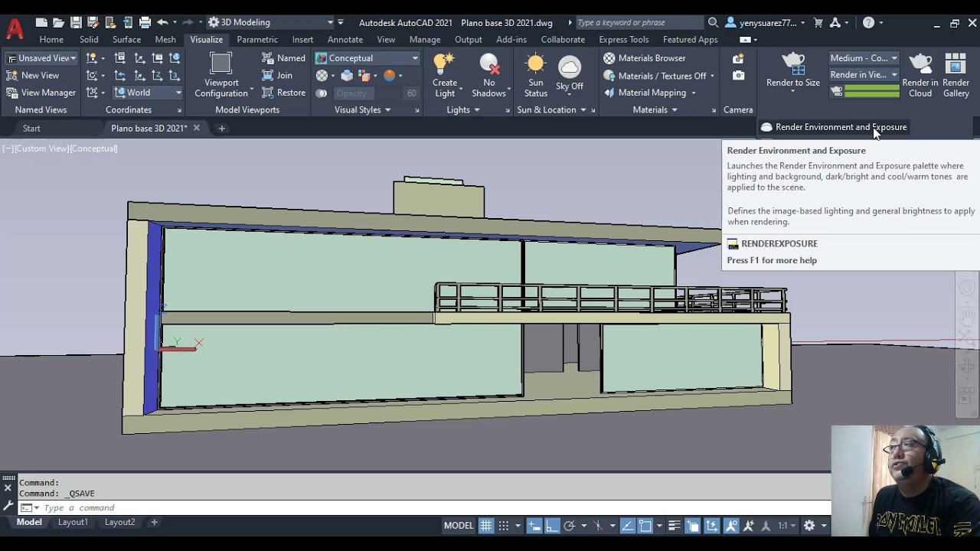The width and height of the screenshot is (980, 551).
Task: Click the Save icon in quick access toolbar
Action: (x=76, y=23)
